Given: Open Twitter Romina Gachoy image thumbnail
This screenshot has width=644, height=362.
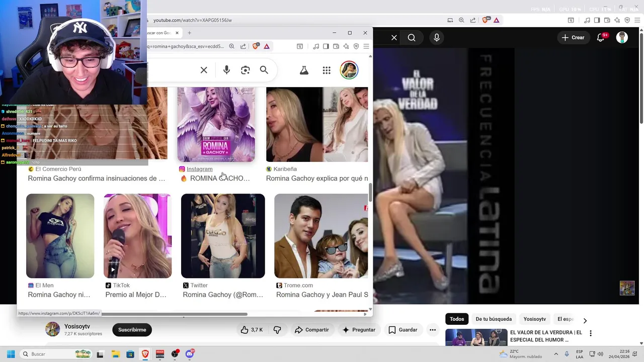Looking at the screenshot, I should 223,236.
